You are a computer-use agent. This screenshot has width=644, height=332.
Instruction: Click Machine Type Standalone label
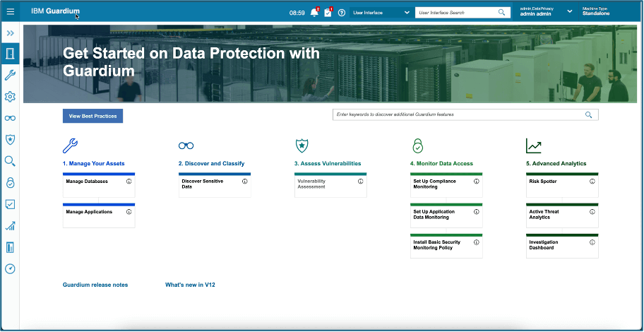pyautogui.click(x=596, y=11)
